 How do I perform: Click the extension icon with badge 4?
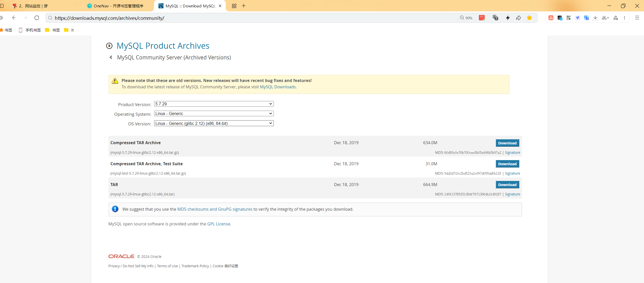[x=560, y=18]
